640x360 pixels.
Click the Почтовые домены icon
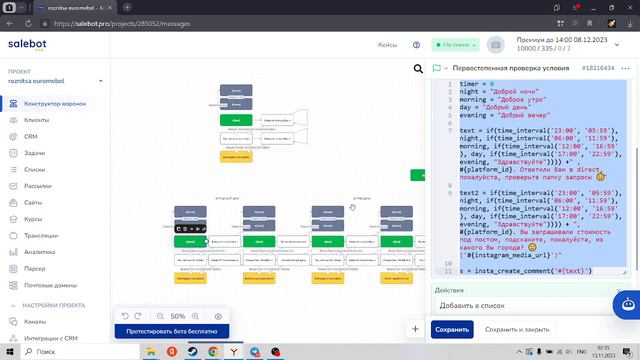click(x=13, y=285)
